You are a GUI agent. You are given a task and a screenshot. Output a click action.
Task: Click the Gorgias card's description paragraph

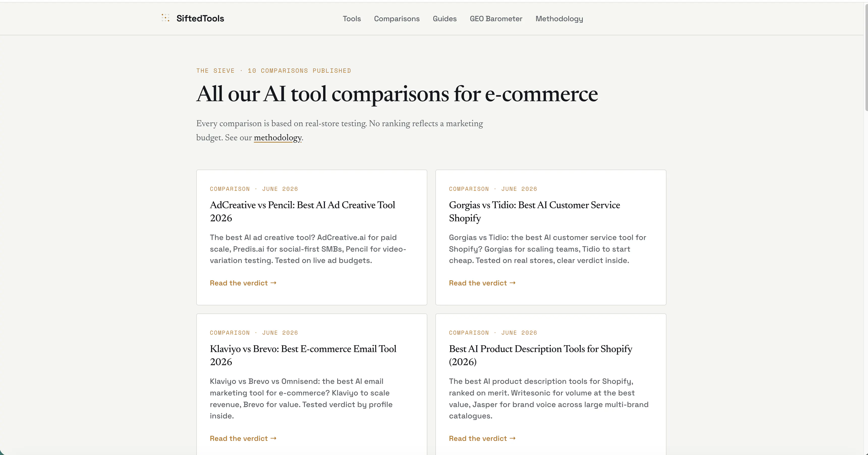tap(547, 249)
